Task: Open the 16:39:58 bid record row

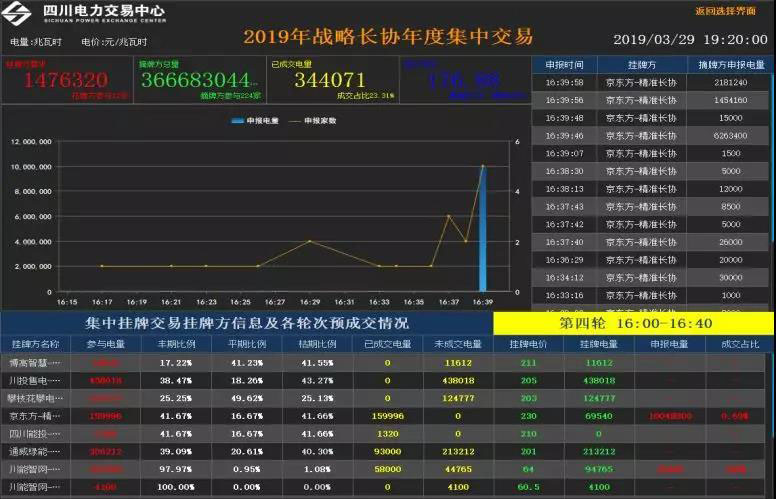Action: coord(653,81)
